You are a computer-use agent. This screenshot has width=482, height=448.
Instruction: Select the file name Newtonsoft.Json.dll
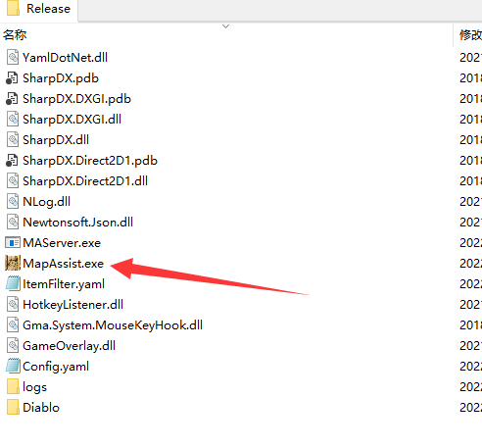(x=78, y=223)
